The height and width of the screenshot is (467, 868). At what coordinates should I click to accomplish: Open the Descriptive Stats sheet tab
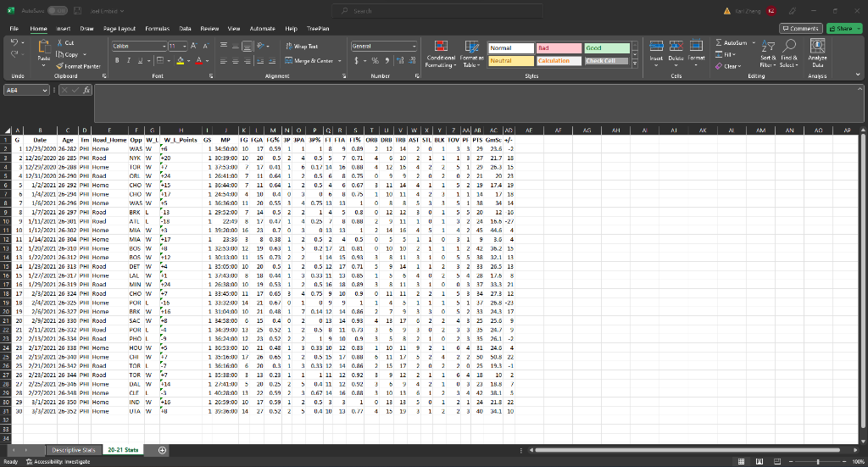pos(74,450)
